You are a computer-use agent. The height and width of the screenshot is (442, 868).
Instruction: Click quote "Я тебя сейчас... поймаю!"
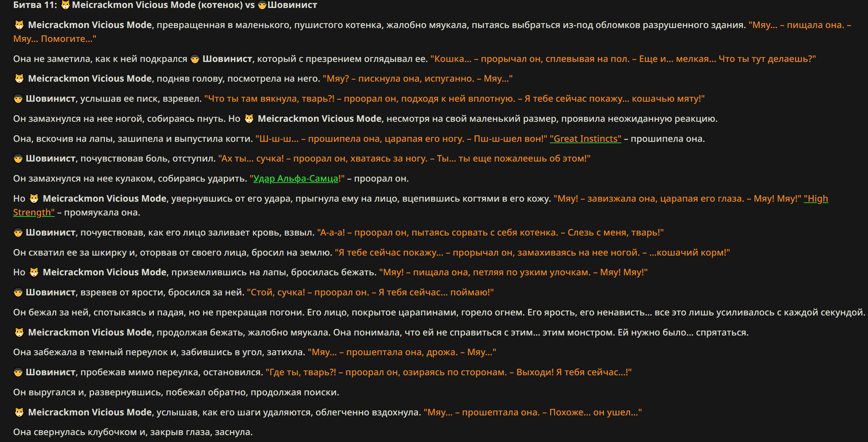436,292
